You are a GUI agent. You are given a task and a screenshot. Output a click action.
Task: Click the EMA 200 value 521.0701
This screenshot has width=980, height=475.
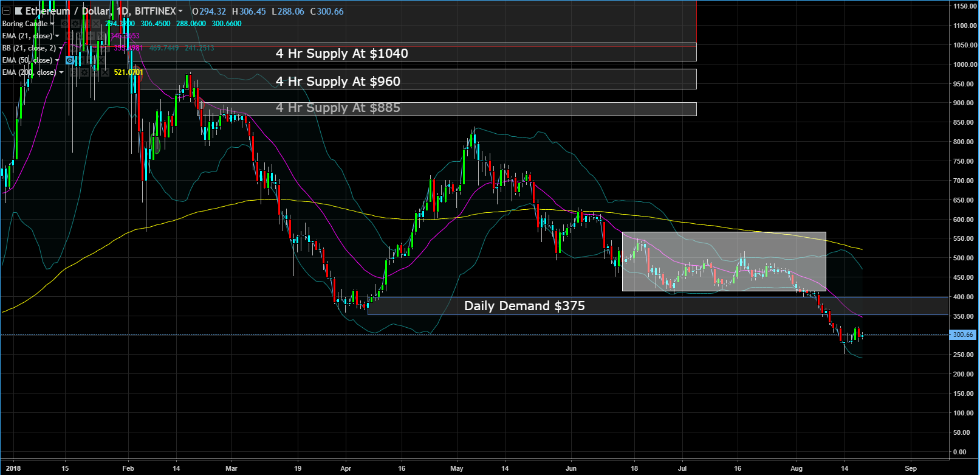click(x=128, y=72)
